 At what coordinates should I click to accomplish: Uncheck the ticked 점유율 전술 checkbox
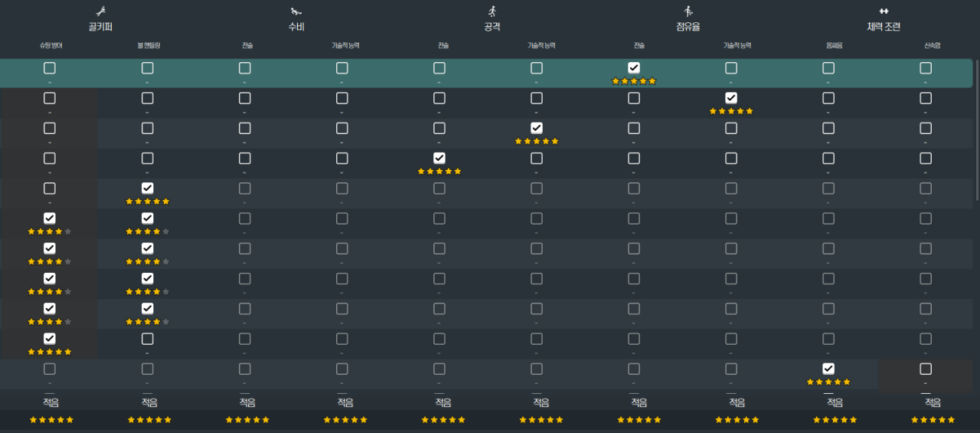click(634, 68)
